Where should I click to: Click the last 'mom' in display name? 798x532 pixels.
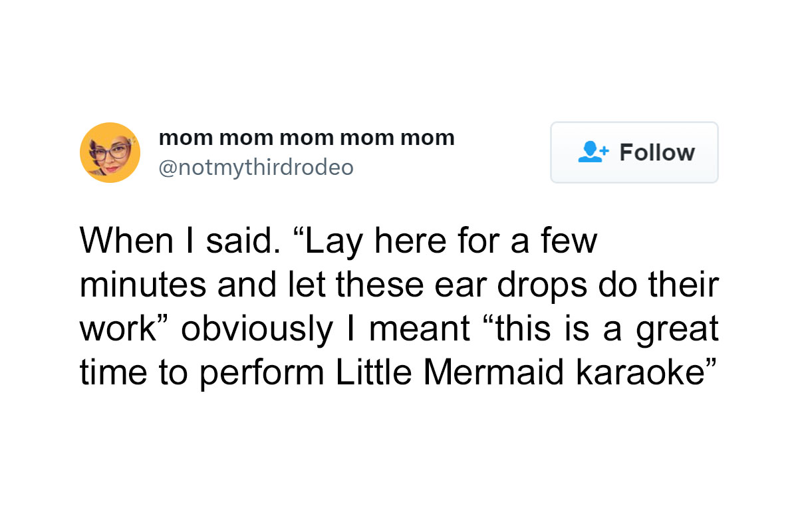(x=428, y=138)
